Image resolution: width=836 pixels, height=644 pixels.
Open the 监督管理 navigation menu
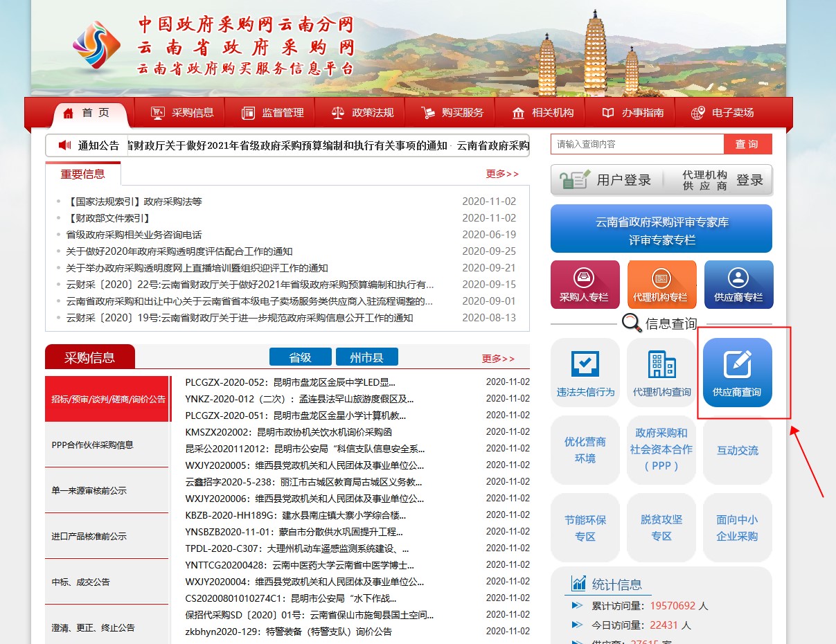273,113
